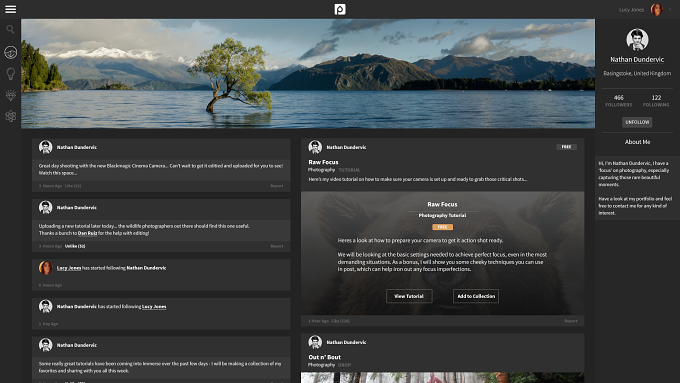Open the atom-shaped sidebar icon
The image size is (680, 383).
click(10, 116)
